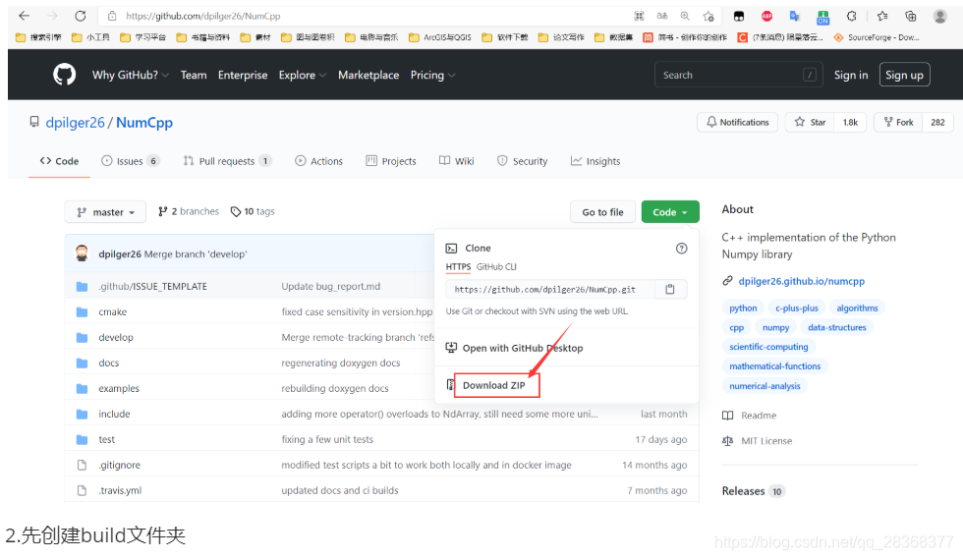Click the site lock icon in address bar
The width and height of the screenshot is (963, 560).
(x=112, y=16)
